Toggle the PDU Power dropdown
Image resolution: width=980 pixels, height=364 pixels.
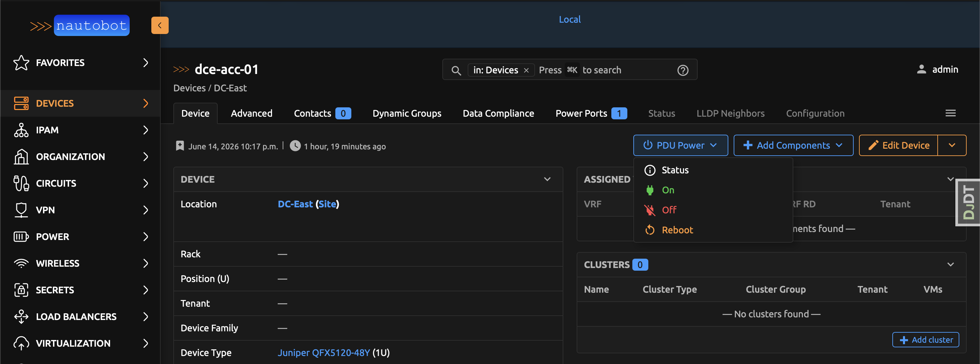coord(680,145)
